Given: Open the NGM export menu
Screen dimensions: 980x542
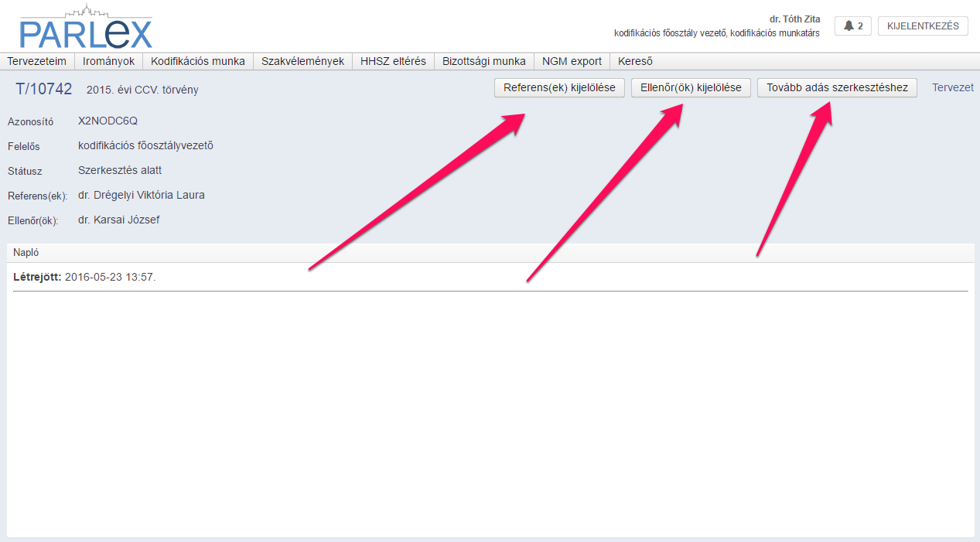Looking at the screenshot, I should pyautogui.click(x=572, y=61).
